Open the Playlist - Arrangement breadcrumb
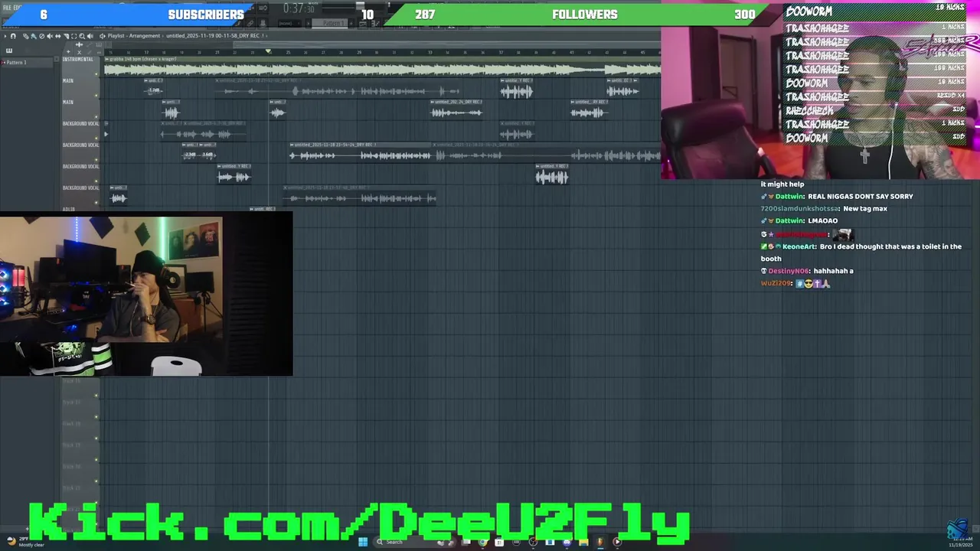Image resolution: width=980 pixels, height=551 pixels. [134, 36]
